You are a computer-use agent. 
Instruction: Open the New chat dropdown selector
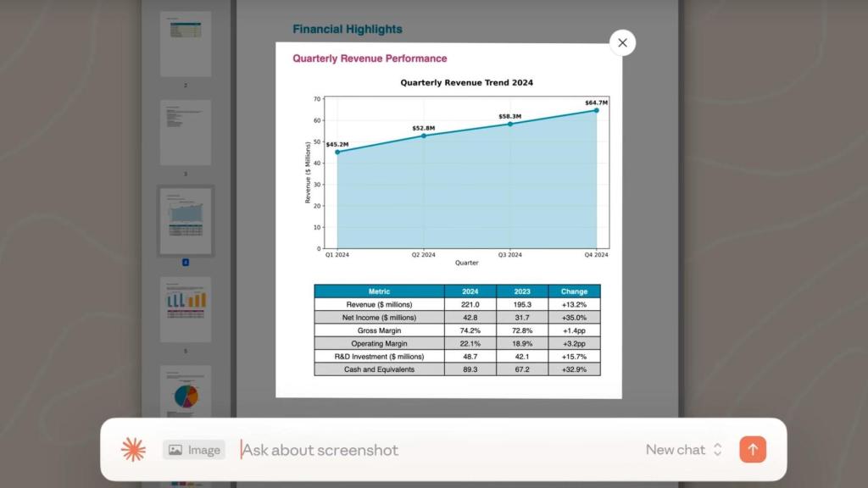coord(683,450)
